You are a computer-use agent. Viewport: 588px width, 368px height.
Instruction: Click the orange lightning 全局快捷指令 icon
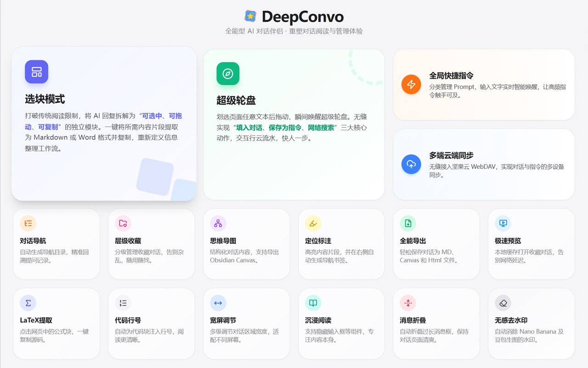point(411,84)
